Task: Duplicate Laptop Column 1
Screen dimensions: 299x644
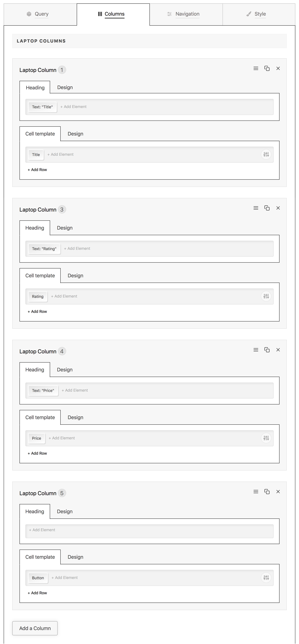Action: [267, 68]
